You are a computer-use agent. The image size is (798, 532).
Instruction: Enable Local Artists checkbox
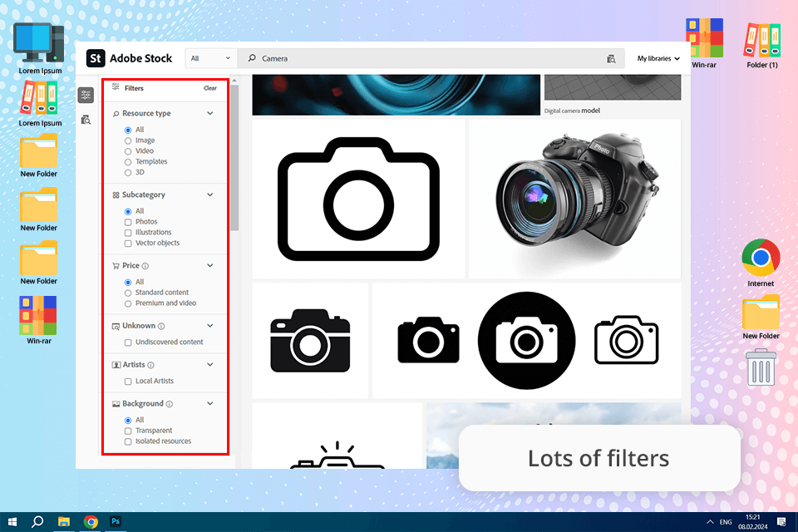coord(128,382)
